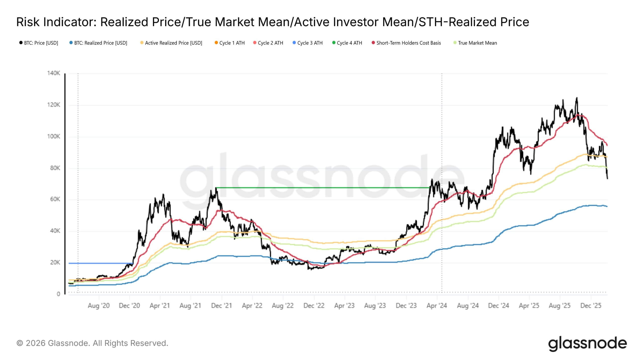This screenshot has width=644, height=362.
Task: Click the 140K y-axis label
Action: (x=54, y=73)
